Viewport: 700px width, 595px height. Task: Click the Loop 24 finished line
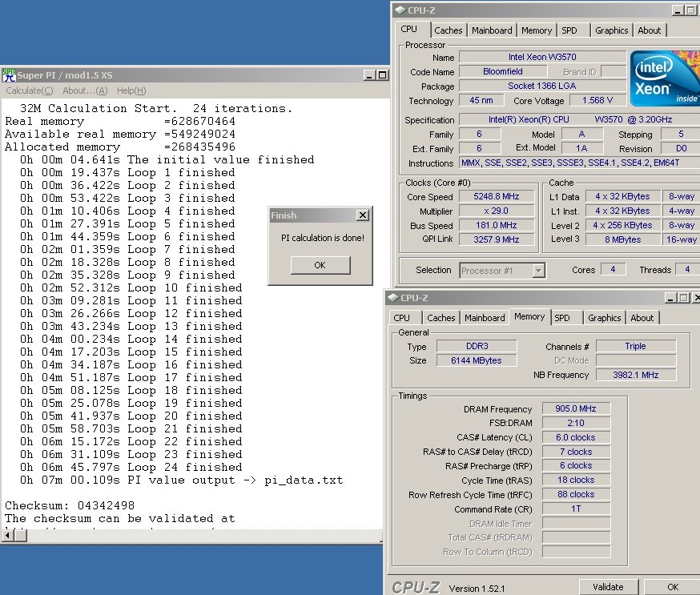[x=131, y=468]
